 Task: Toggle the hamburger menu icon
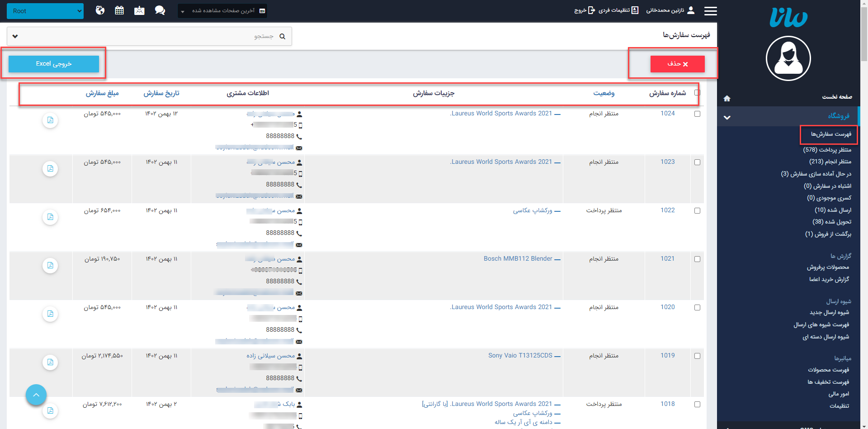(710, 11)
